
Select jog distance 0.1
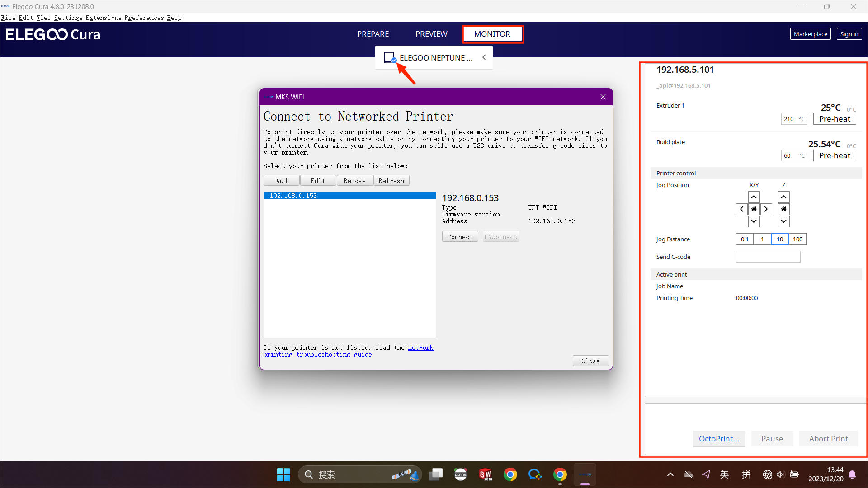[x=745, y=239]
